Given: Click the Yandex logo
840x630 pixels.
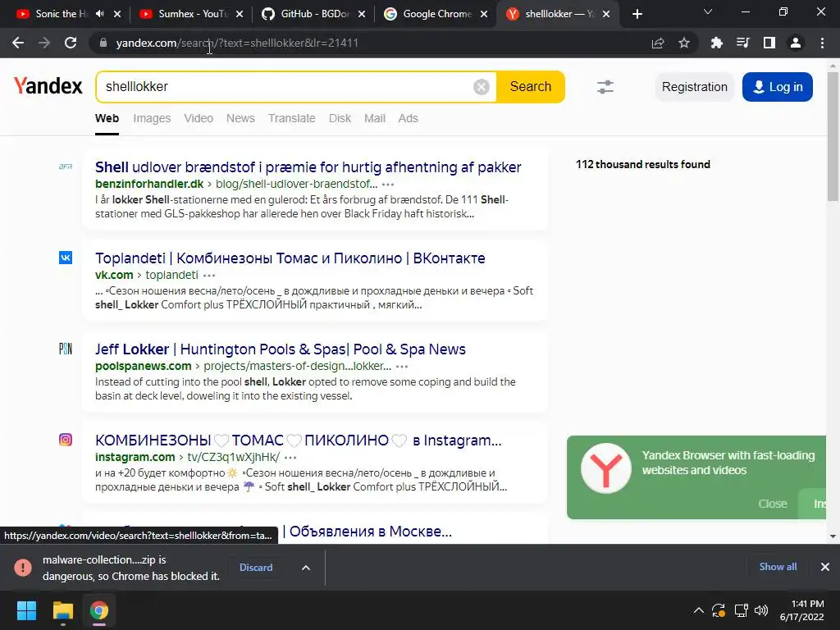Looking at the screenshot, I should point(48,85).
